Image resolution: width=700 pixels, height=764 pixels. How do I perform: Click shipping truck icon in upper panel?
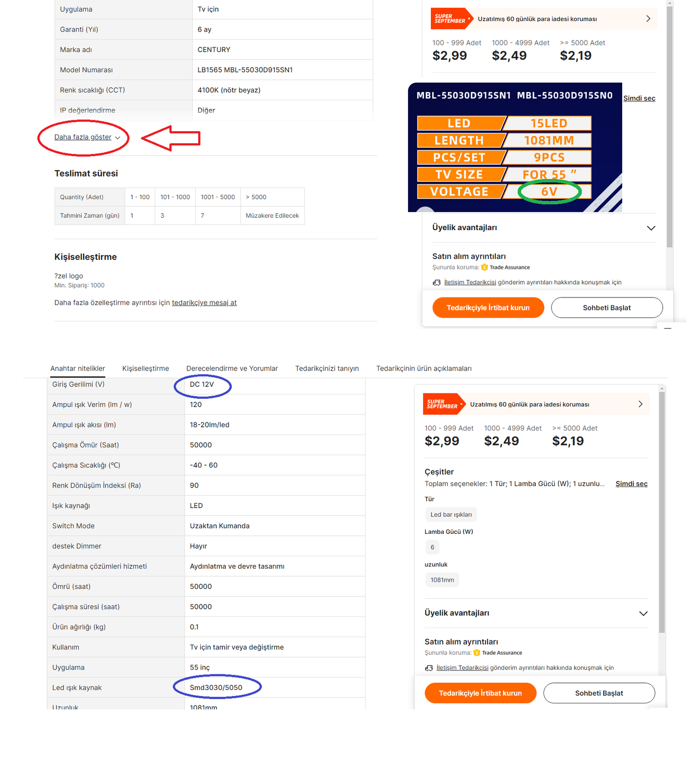coord(437,283)
